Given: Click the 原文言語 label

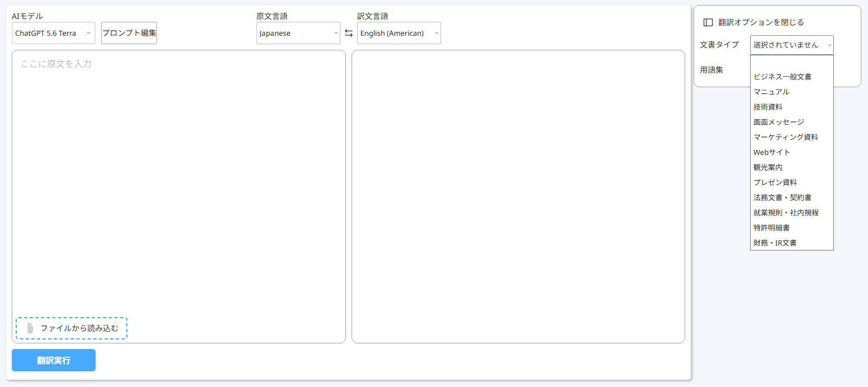Looking at the screenshot, I should (272, 16).
